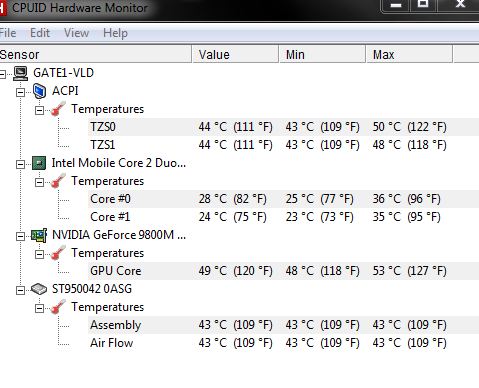
Task: Click Core #0 max value 36 °C (96 °F)
Action: point(406,199)
